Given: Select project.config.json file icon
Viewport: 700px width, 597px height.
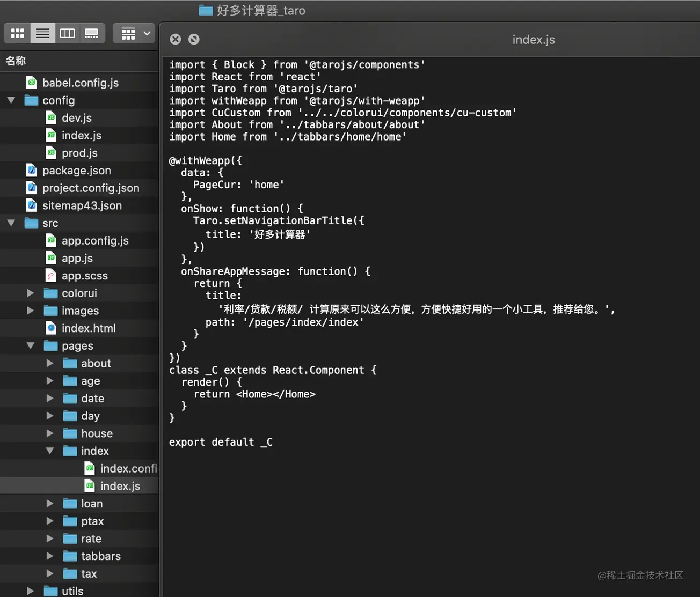Looking at the screenshot, I should tap(32, 188).
